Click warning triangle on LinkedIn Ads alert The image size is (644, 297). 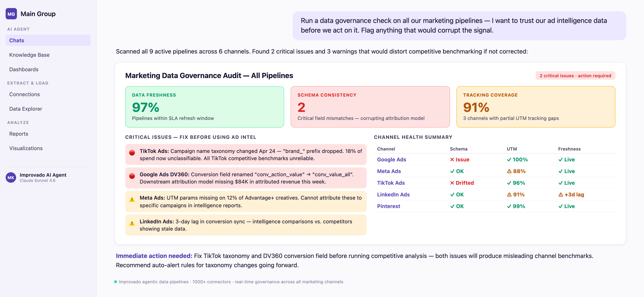(132, 223)
